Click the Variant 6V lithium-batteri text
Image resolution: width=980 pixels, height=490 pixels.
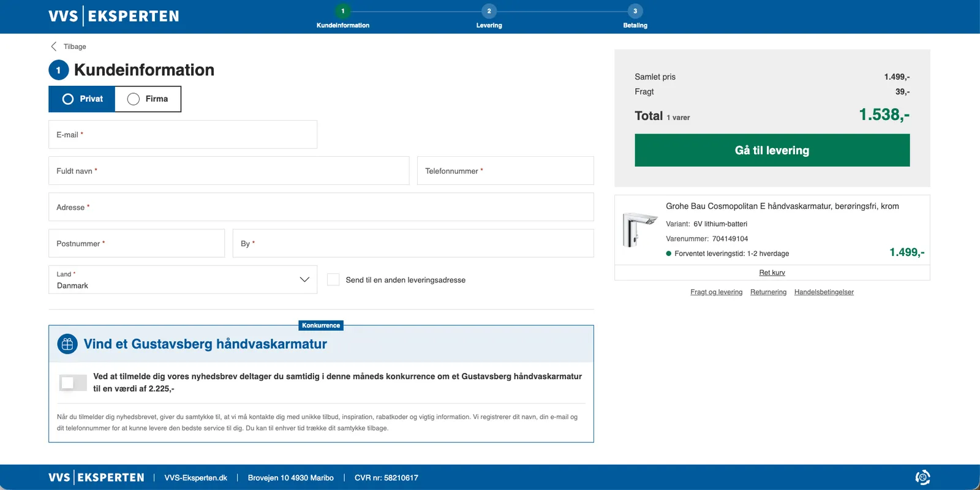pyautogui.click(x=706, y=224)
